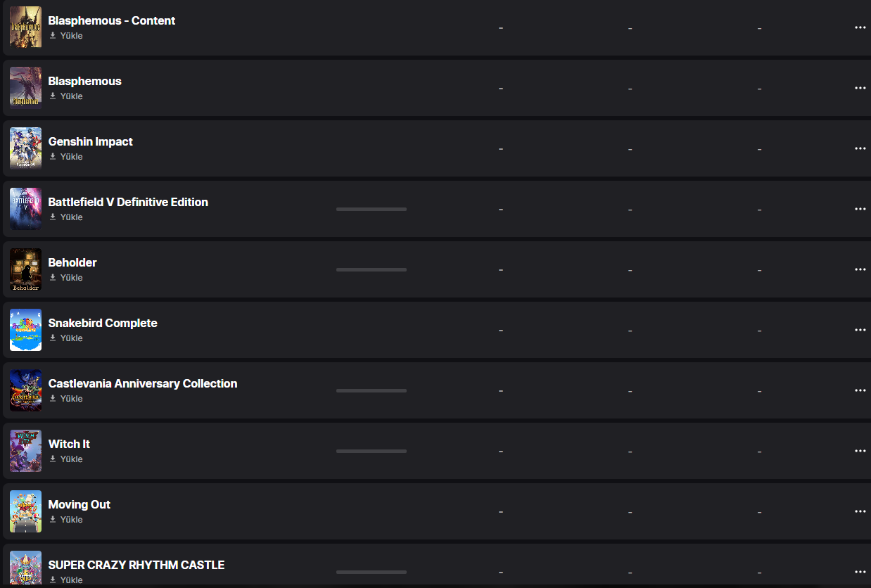
Task: Install Battlefield V Definitive Edition via Yükle
Action: (x=71, y=217)
